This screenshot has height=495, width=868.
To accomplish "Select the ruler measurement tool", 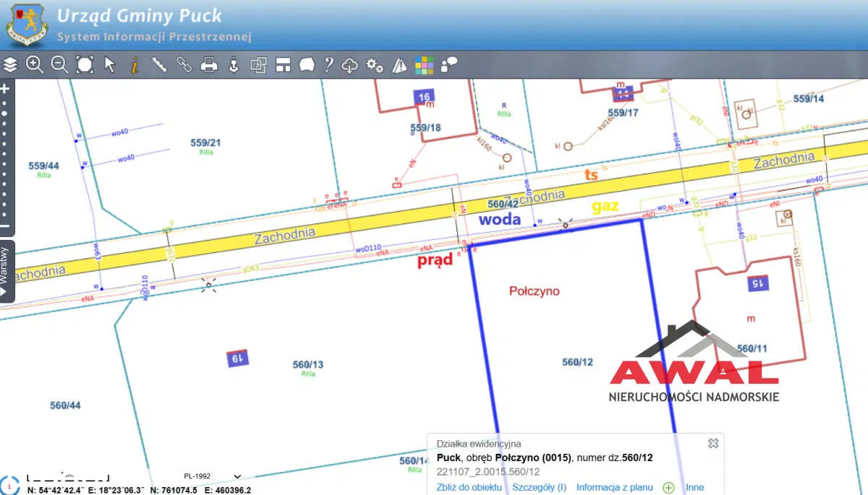I will (x=159, y=65).
